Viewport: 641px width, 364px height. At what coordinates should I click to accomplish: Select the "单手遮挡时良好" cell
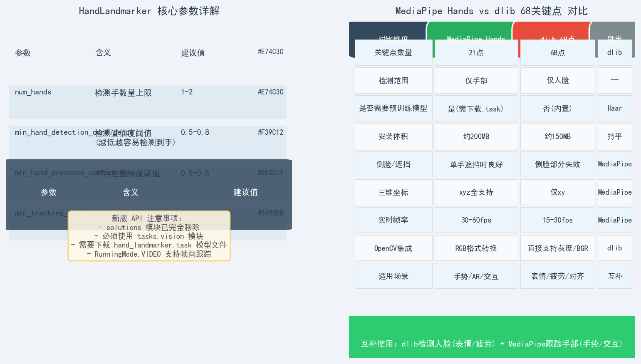click(476, 164)
